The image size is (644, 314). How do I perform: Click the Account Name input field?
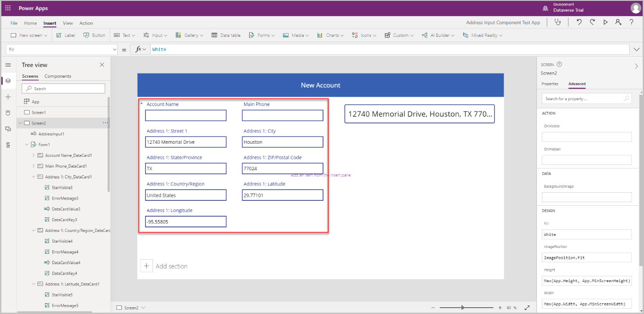(185, 115)
